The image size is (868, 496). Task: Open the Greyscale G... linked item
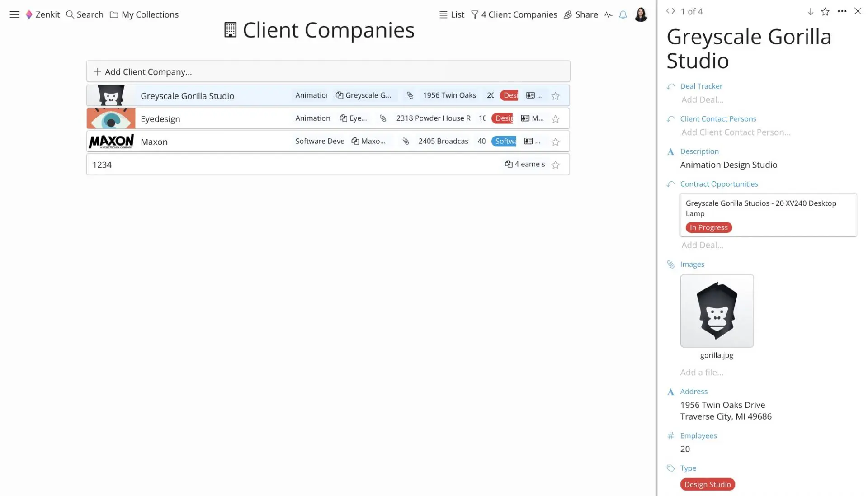pyautogui.click(x=363, y=95)
